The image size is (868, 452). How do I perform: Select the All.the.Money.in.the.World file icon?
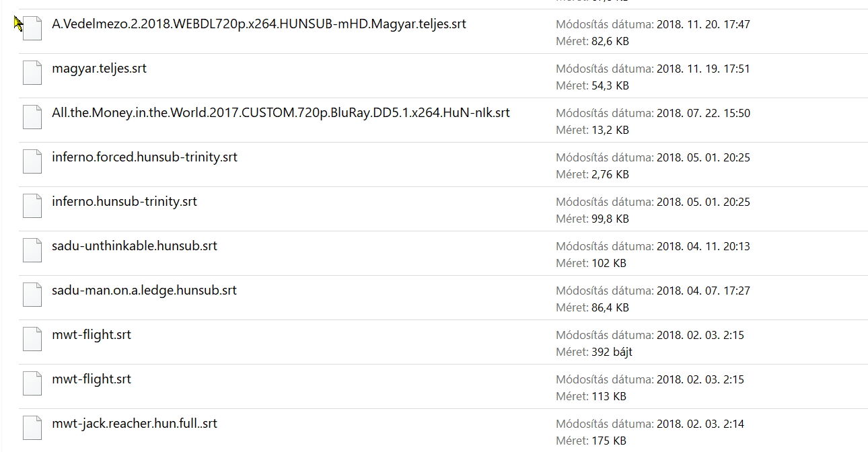coord(32,118)
